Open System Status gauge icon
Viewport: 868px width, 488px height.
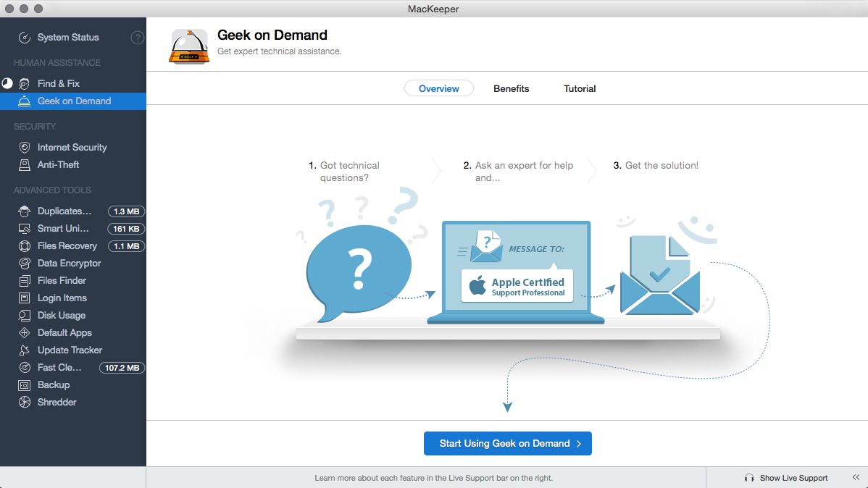pos(25,38)
